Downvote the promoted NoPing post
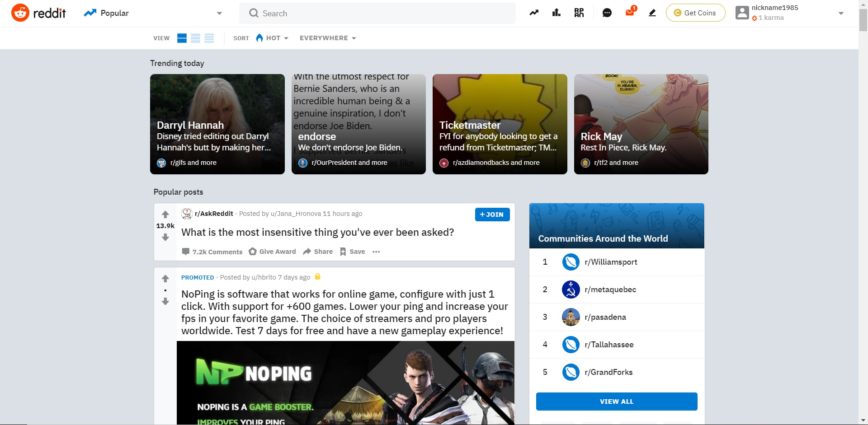Screen dimensions: 868x425 (x=165, y=301)
